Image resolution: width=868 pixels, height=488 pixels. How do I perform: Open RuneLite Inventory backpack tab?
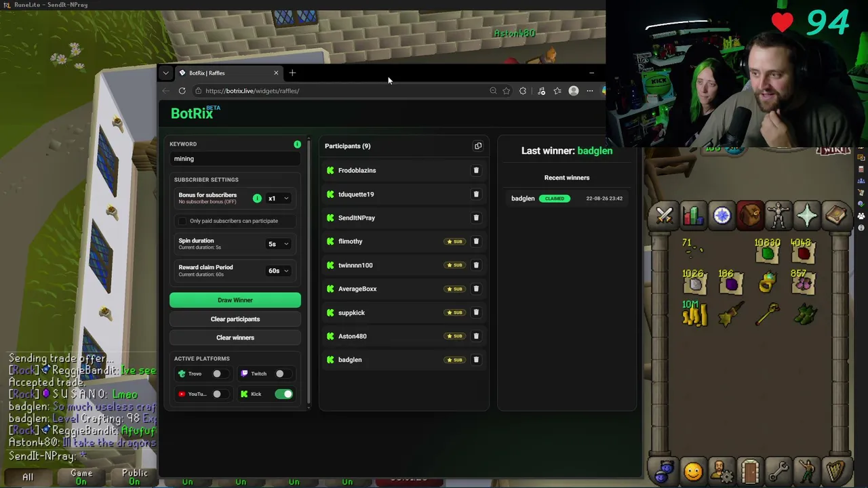pos(751,216)
